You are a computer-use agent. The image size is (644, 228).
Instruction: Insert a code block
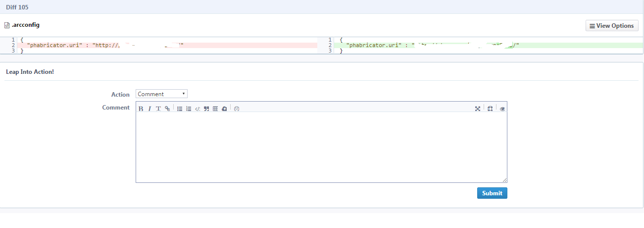click(198, 109)
